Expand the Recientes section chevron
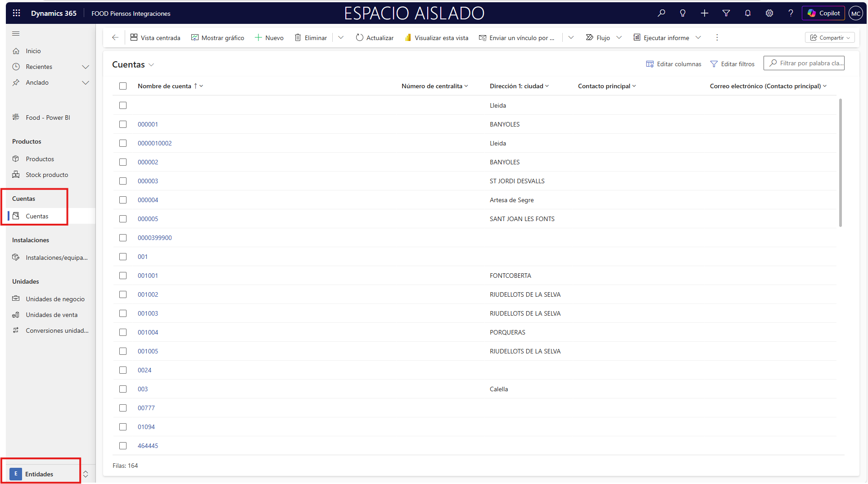The height and width of the screenshot is (484, 868). 86,67
